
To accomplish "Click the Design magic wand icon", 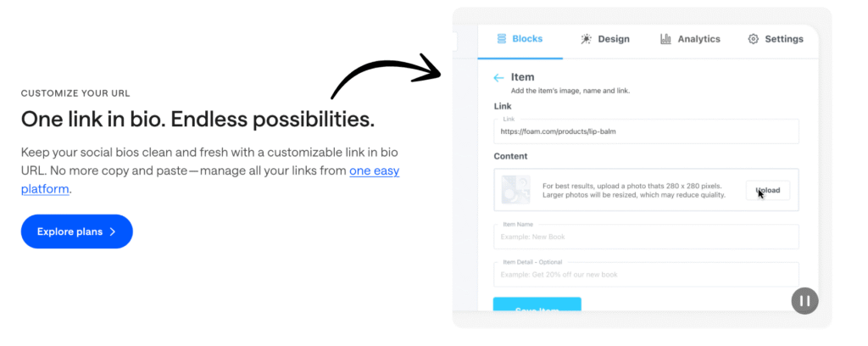I will [586, 39].
